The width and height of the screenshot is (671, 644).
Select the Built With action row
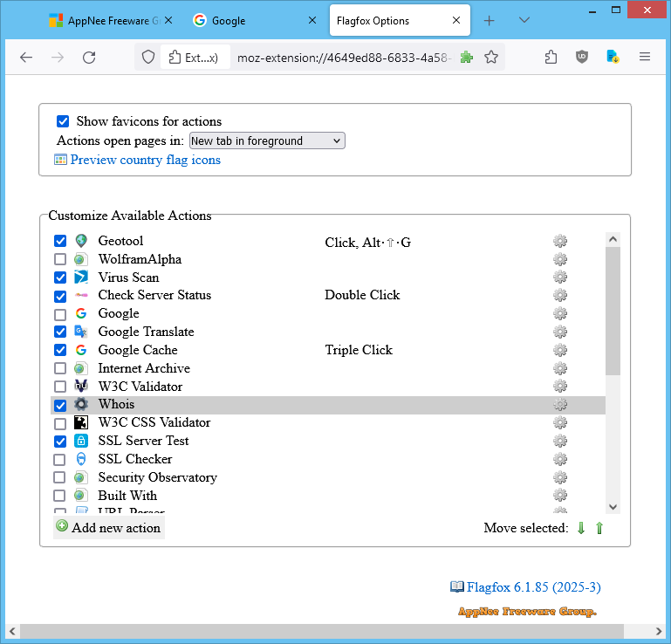click(328, 496)
